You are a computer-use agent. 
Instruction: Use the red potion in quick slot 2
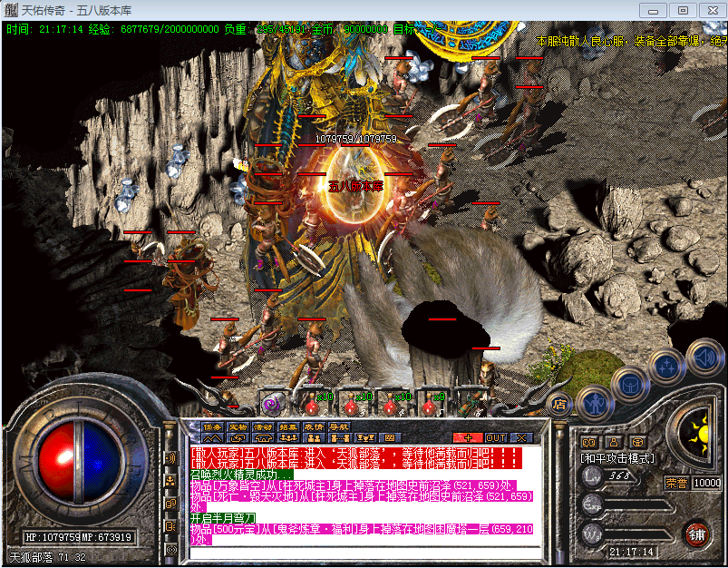pyautogui.click(x=313, y=406)
